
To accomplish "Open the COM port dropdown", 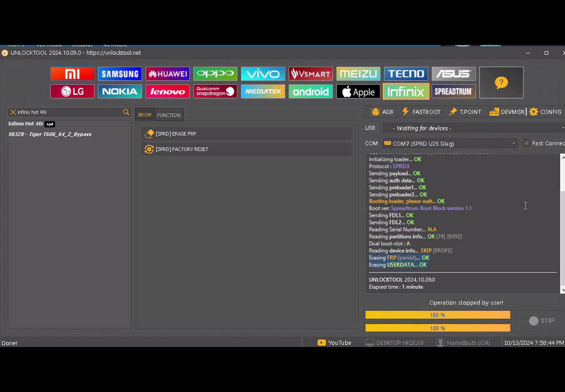I will click(450, 144).
